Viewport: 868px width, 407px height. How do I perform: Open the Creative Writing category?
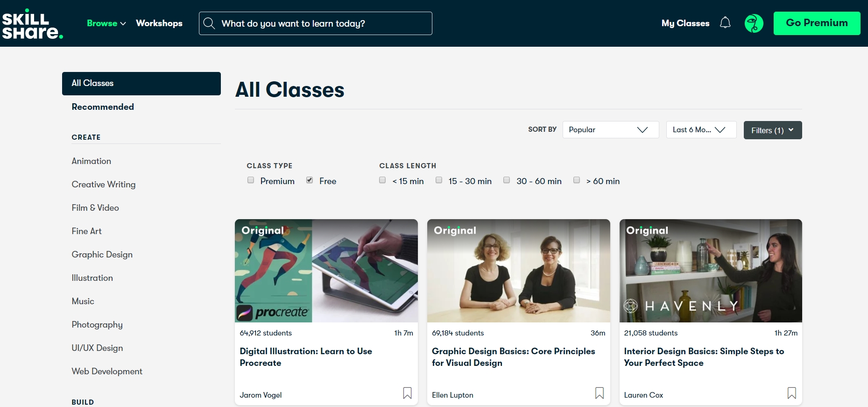click(x=104, y=185)
